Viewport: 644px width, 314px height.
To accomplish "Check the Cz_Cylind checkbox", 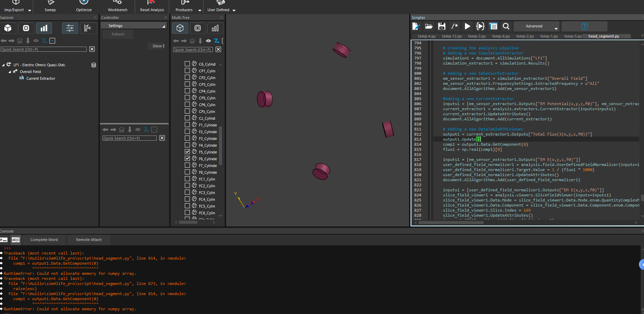I will coord(187,118).
